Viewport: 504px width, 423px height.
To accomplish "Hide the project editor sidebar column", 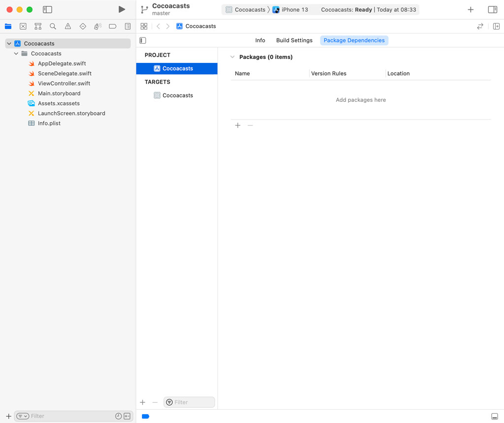I will click(x=142, y=40).
